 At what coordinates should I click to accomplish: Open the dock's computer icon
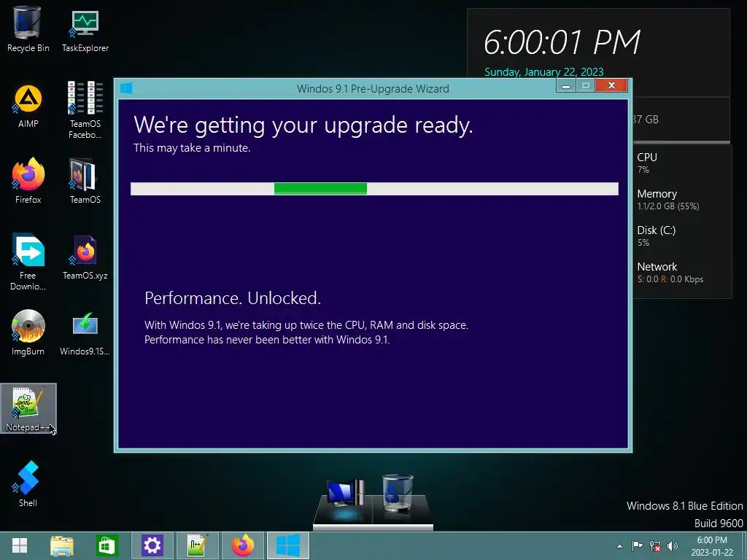[x=345, y=495]
